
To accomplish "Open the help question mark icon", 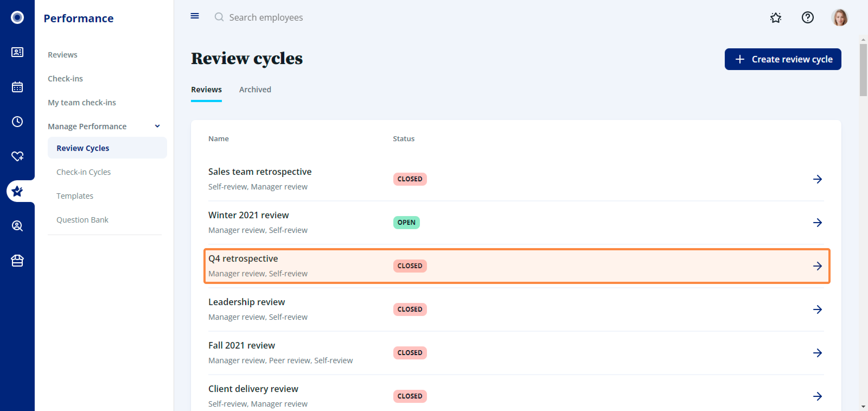I will click(x=807, y=17).
